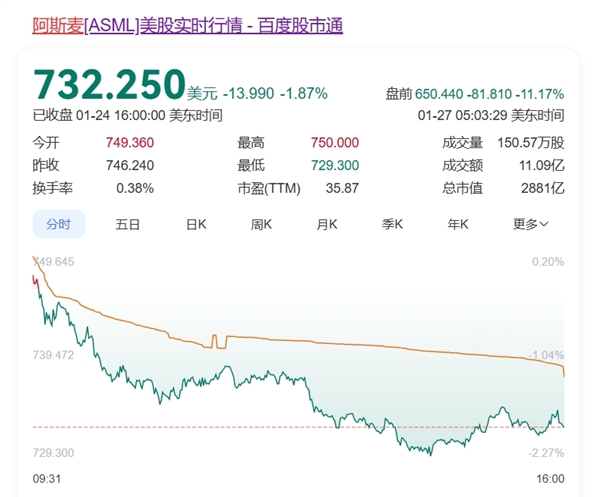Click the 昨收 value 746.240
600x497 pixels.
(x=130, y=165)
